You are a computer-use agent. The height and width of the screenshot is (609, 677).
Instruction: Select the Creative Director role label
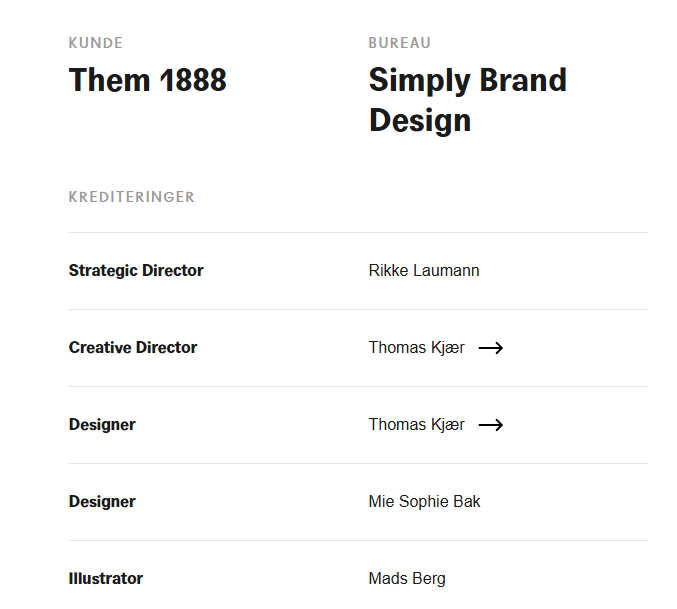click(133, 348)
